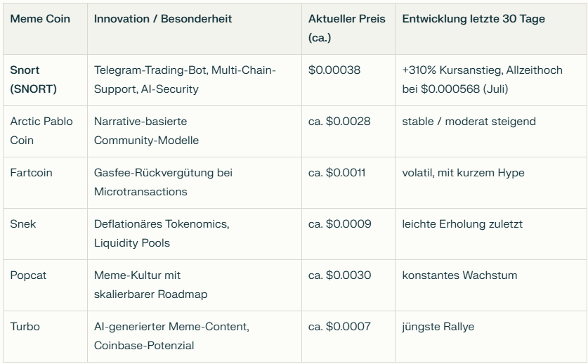Click the Telegram-Trading-Bot description cell
The width and height of the screenshot is (588, 364).
click(185, 79)
